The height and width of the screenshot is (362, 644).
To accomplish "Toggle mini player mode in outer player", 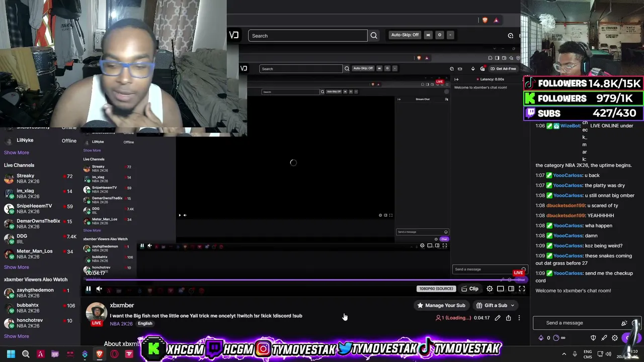I will pos(500,289).
